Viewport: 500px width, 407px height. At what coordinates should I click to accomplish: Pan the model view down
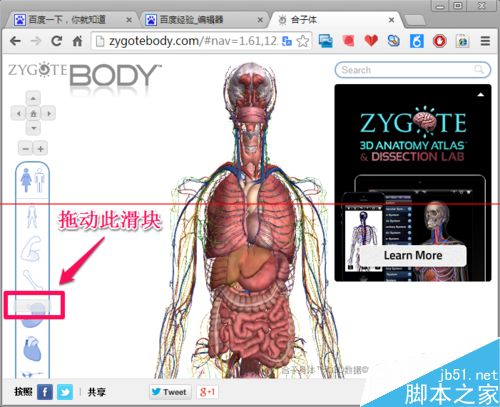click(x=33, y=128)
